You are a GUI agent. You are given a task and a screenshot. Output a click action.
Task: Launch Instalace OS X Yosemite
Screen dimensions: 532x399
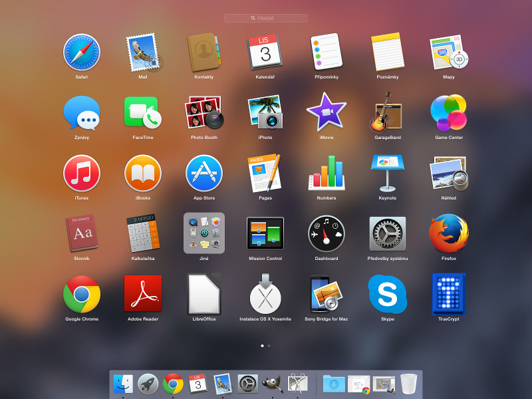coord(265,294)
